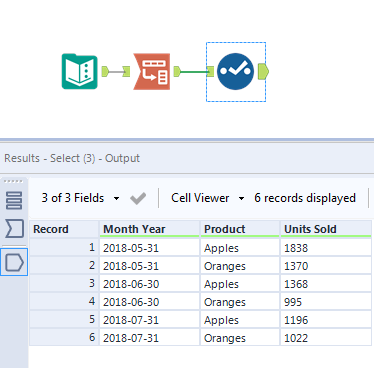
Task: Click the Record column header
Action: (x=64, y=229)
